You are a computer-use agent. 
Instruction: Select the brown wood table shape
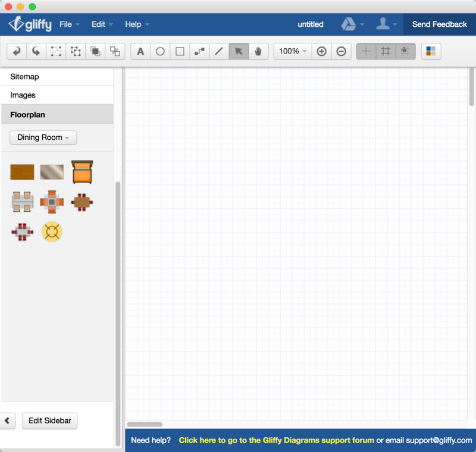(22, 172)
